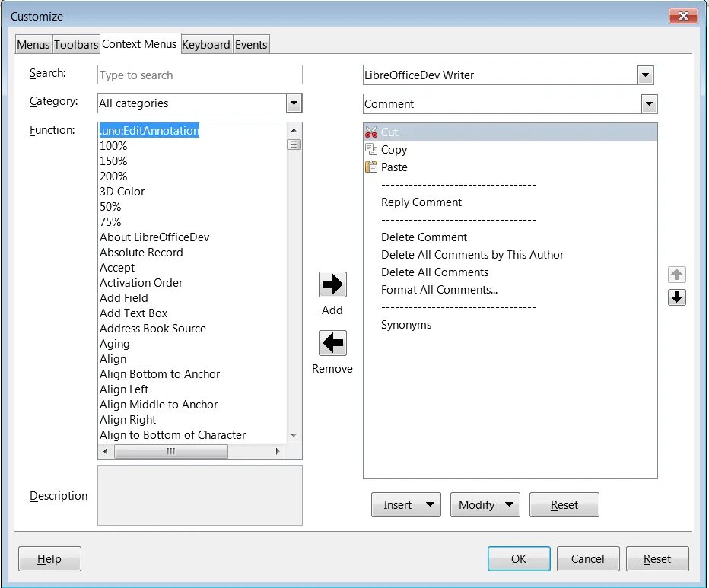The width and height of the screenshot is (709, 588).
Task: Open the Modify dropdown button
Action: tap(485, 505)
